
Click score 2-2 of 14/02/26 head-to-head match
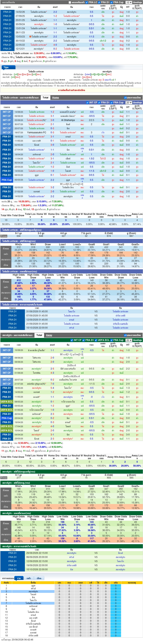pyautogui.click(x=55, y=12)
